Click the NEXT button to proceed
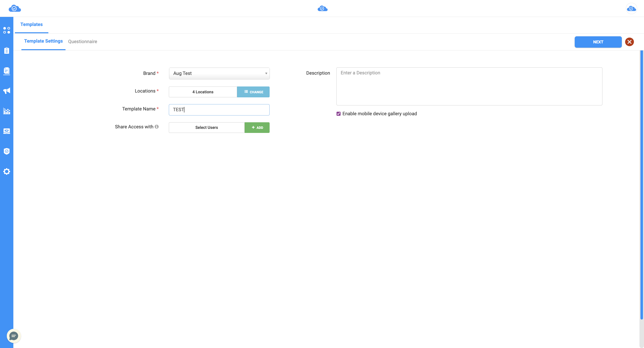Screen dimensions: 644x348 click(598, 42)
